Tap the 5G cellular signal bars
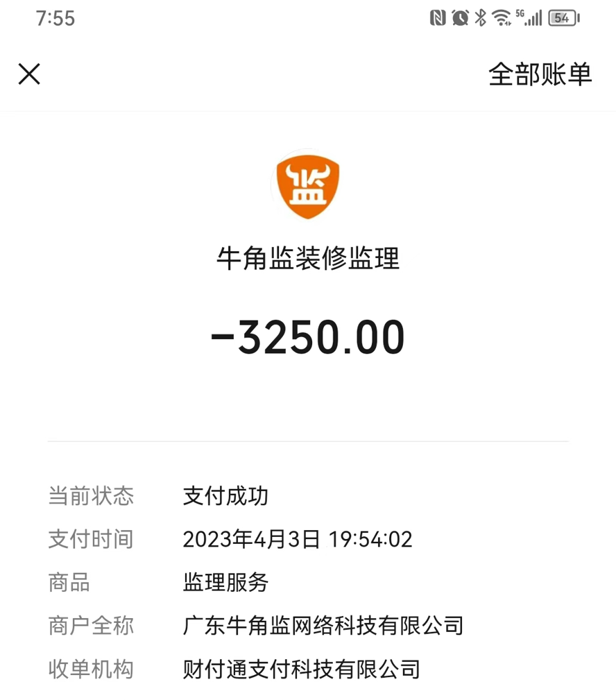Viewport: 616px width, 700px height. tap(531, 18)
